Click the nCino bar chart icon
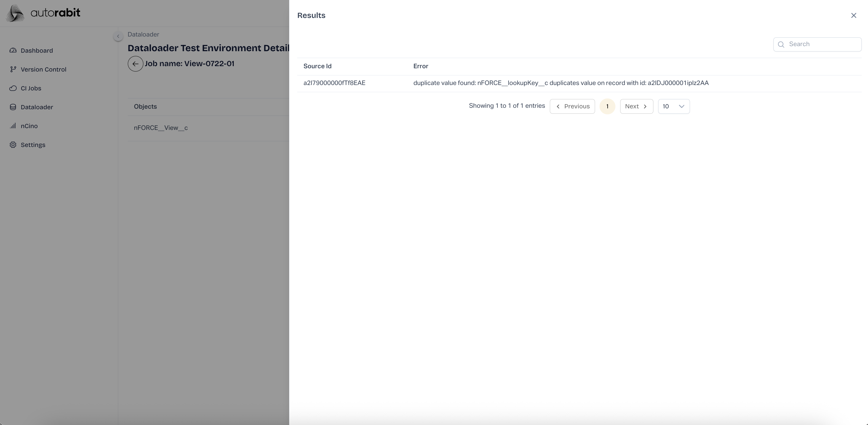Screen dimensions: 868x425 pos(13,126)
